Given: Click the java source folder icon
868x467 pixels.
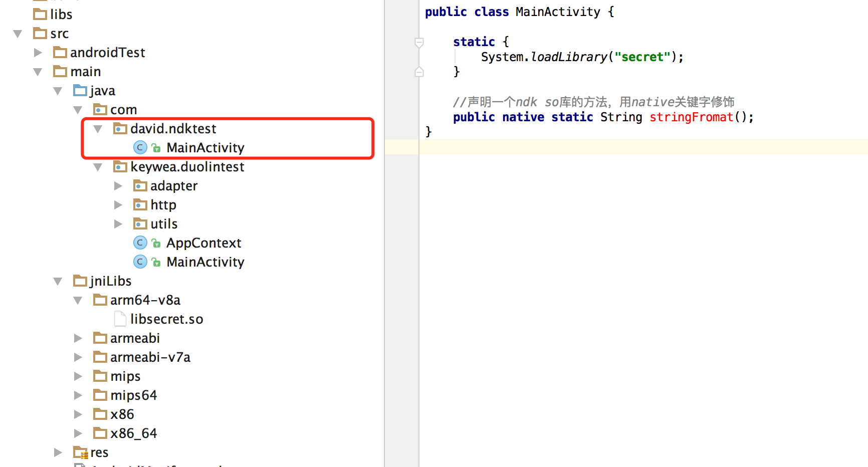Looking at the screenshot, I should click(x=80, y=91).
